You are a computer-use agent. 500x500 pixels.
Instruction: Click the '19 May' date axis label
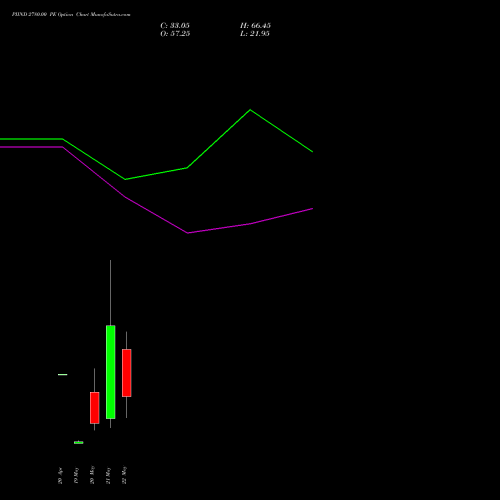pyautogui.click(x=76, y=475)
